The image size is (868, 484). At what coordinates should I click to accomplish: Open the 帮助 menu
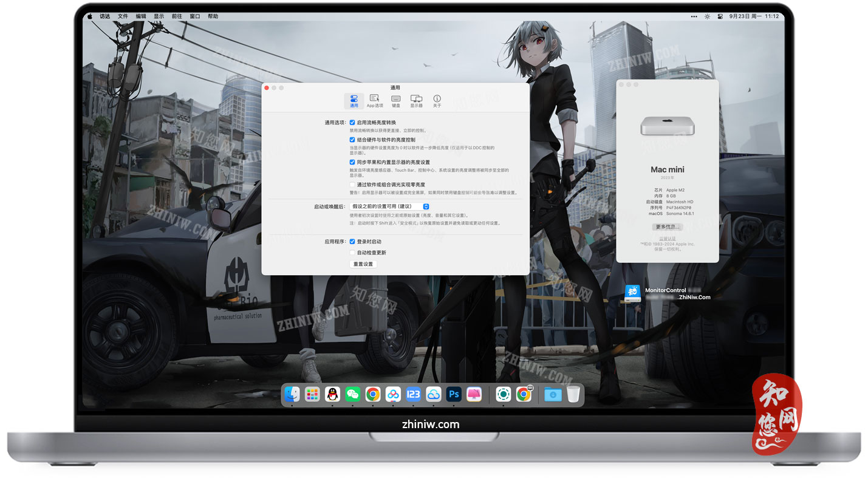click(213, 16)
